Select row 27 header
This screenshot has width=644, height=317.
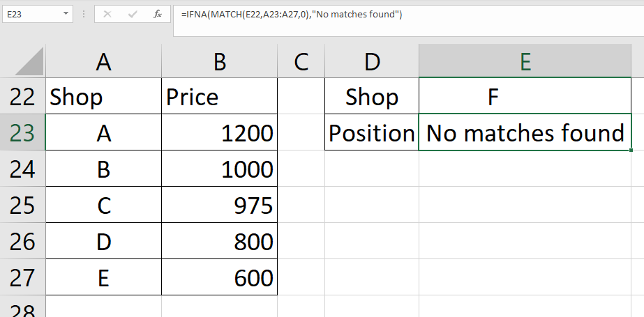point(22,278)
